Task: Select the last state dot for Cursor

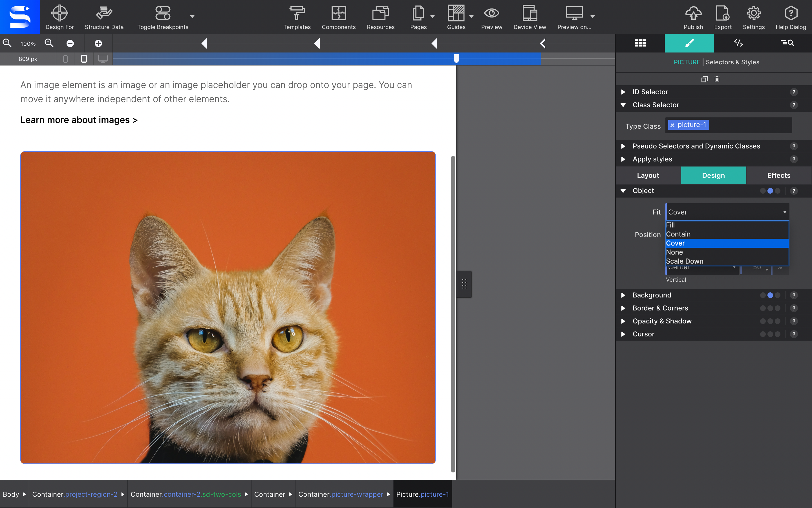Action: coord(777,334)
